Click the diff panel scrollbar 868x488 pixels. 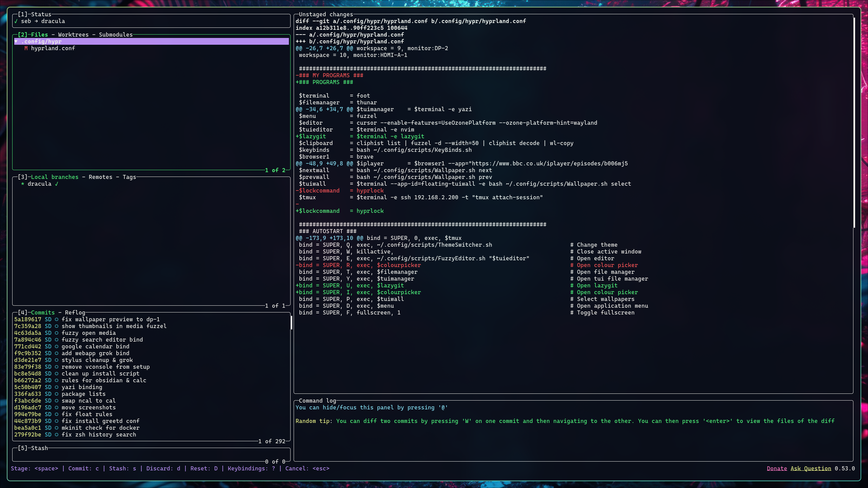tap(854, 122)
